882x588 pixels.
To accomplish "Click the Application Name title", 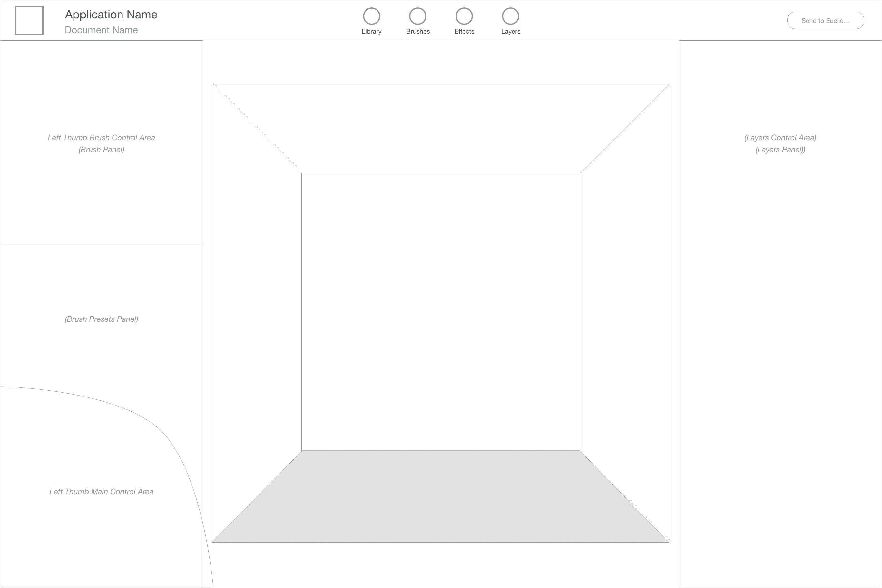I will point(111,15).
